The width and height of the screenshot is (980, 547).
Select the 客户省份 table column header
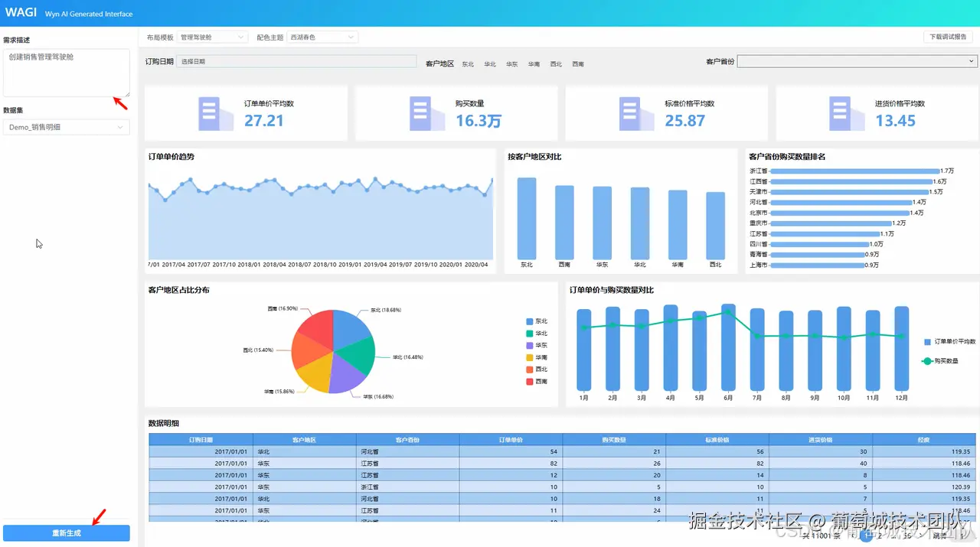coord(407,440)
